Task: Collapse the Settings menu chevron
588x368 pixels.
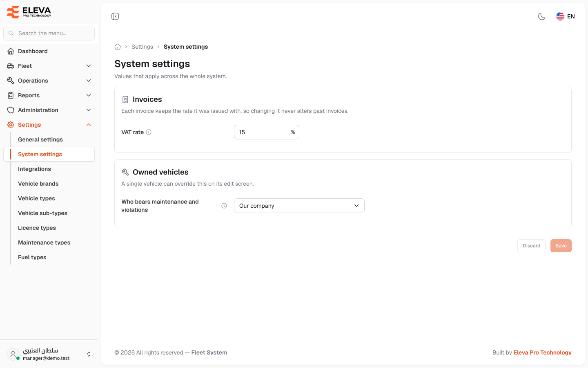Action: [x=89, y=125]
